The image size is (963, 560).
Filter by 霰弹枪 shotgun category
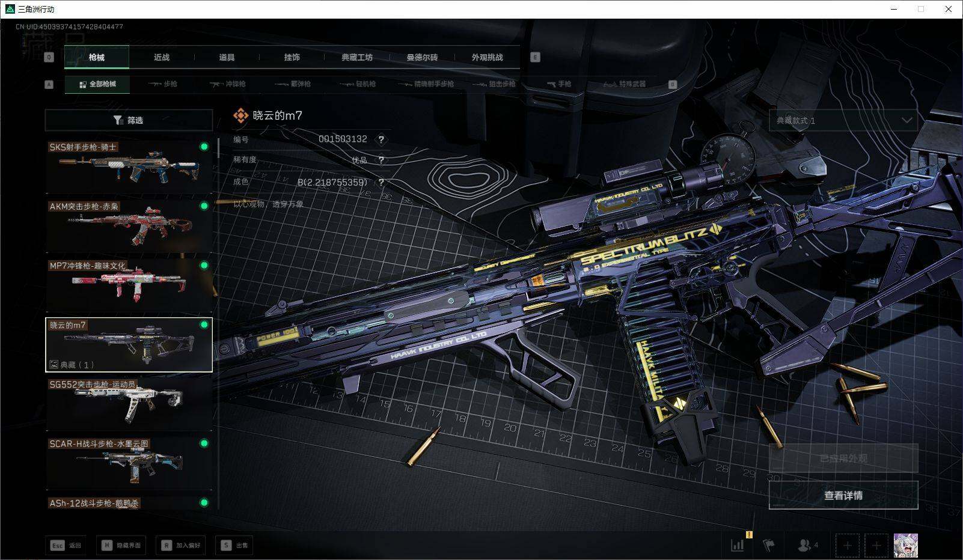pos(293,84)
